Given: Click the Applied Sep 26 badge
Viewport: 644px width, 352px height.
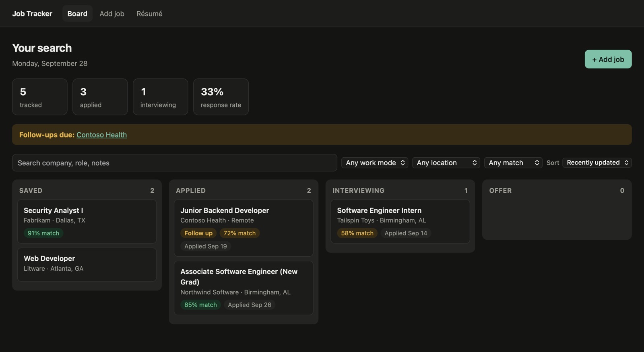Looking at the screenshot, I should coord(250,305).
